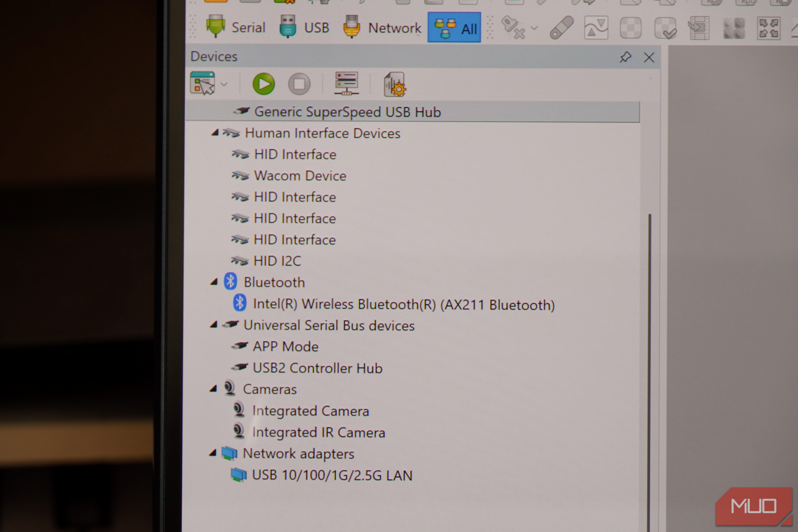Click Bluetooth icon beside Intel Wireless entry

(x=240, y=303)
